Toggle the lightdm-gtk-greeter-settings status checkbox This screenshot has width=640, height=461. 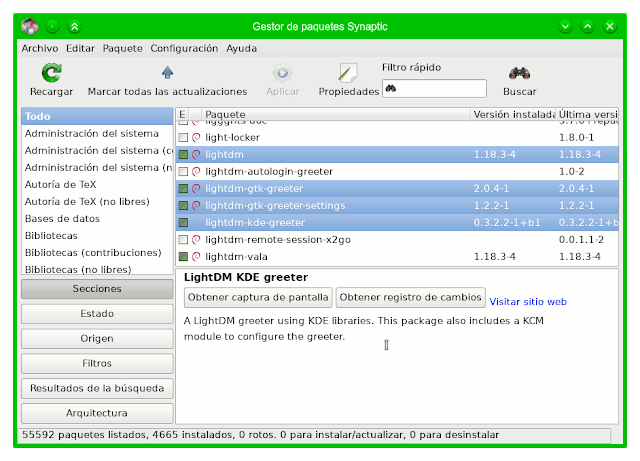[183, 205]
